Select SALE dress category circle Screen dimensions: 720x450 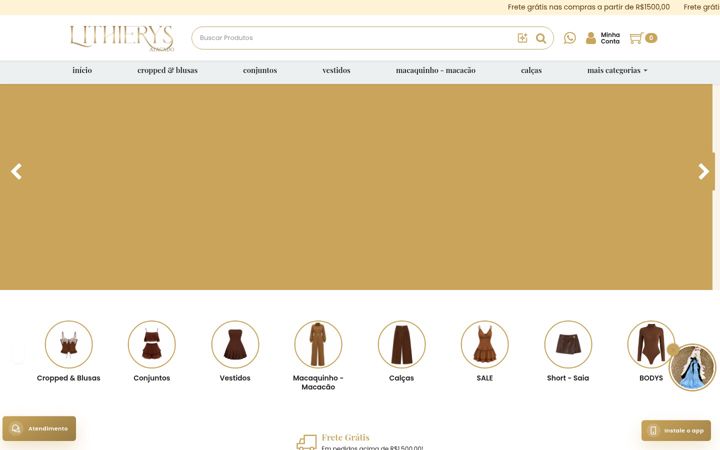(x=485, y=344)
